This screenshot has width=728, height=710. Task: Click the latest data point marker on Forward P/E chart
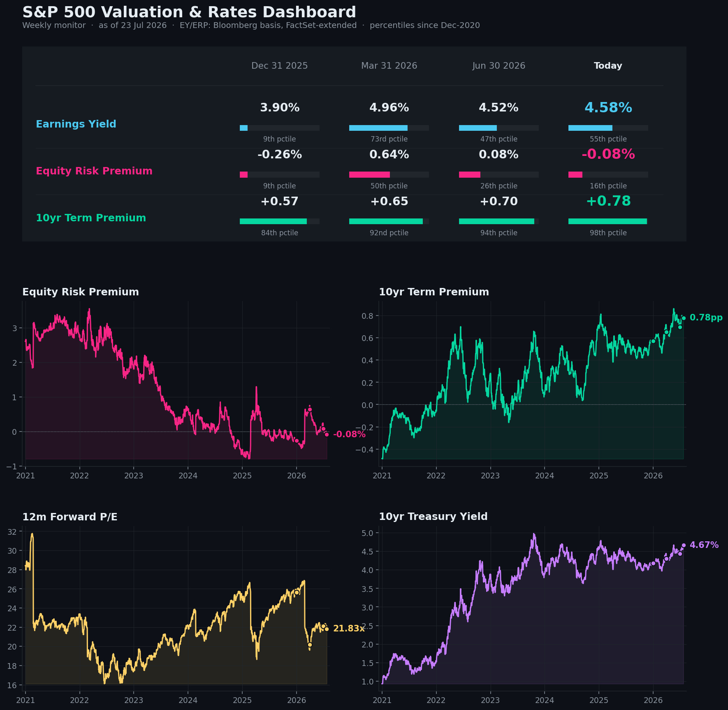327,629
